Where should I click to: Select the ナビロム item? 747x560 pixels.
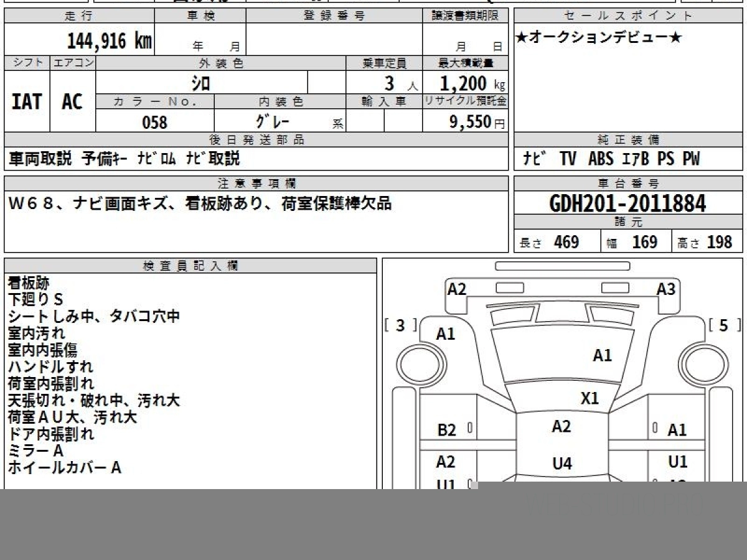pos(157,159)
